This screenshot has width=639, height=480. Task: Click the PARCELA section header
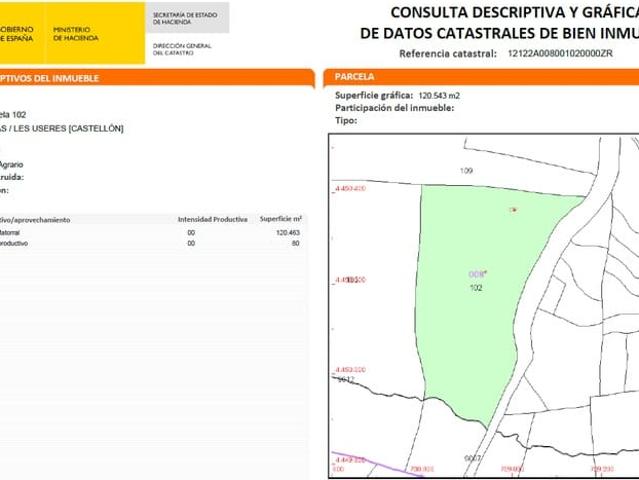point(481,77)
